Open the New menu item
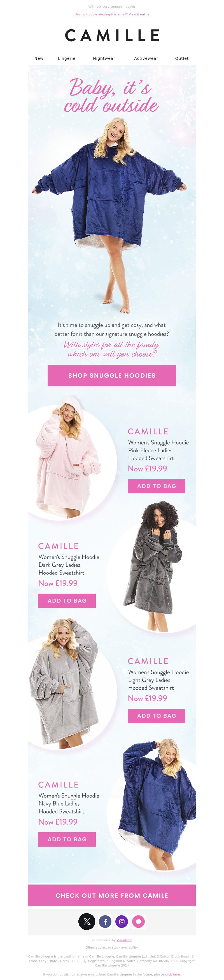 click(x=39, y=58)
